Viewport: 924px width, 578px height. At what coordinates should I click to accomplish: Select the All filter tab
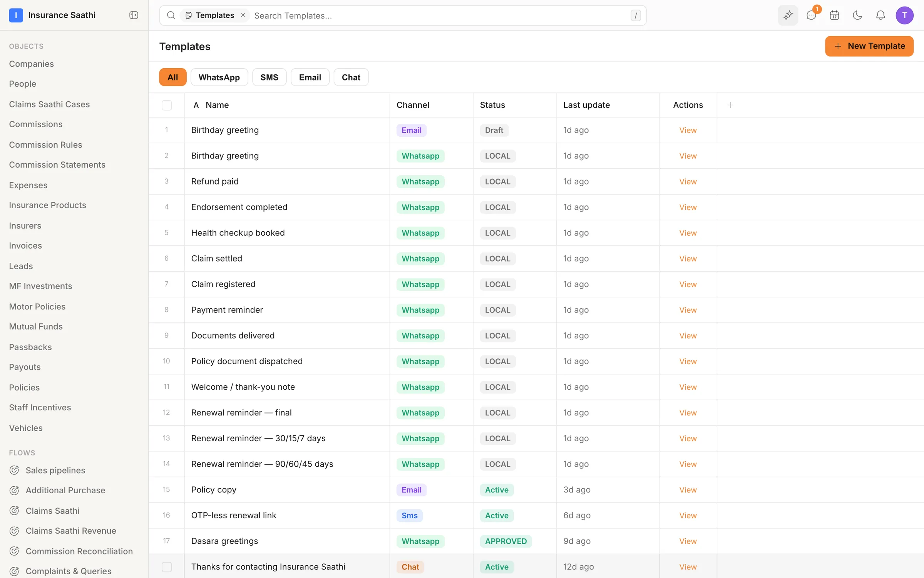173,77
